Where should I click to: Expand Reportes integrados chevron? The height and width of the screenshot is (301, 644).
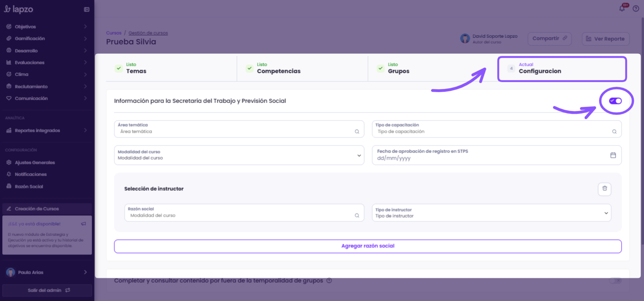coord(85,130)
